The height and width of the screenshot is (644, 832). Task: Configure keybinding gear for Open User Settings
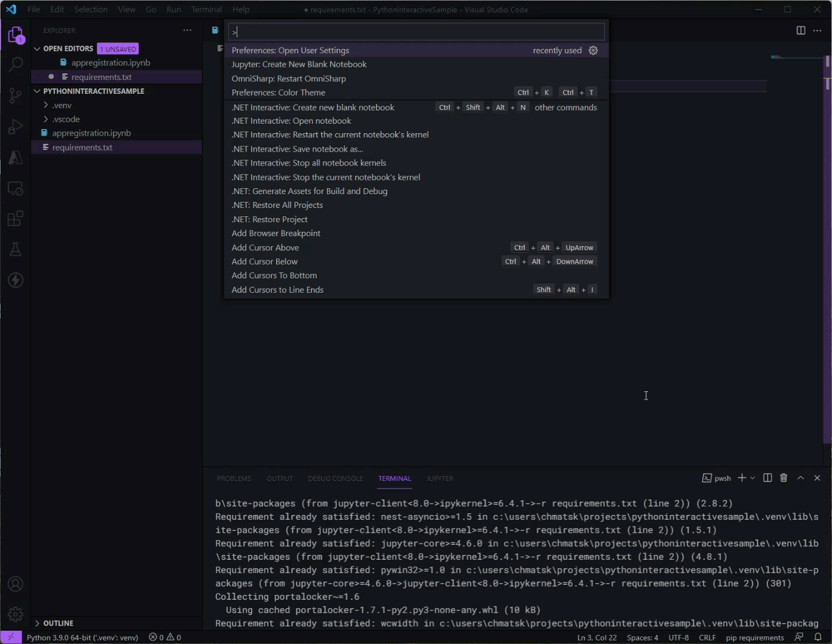593,51
